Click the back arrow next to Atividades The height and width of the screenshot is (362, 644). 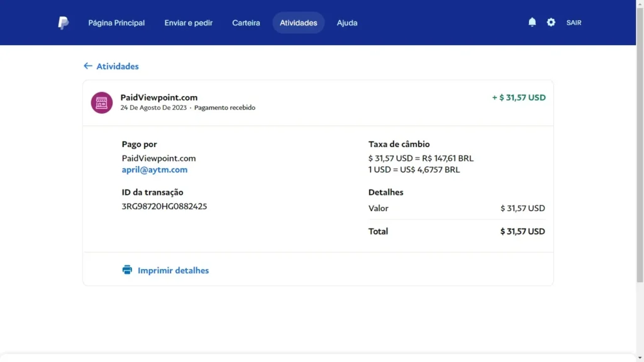[x=87, y=66]
